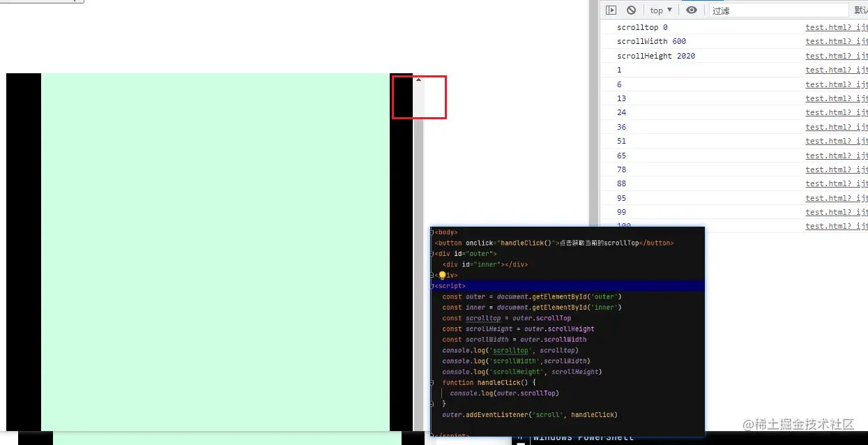
Task: Click the logged value 95 in console
Action: click(621, 198)
